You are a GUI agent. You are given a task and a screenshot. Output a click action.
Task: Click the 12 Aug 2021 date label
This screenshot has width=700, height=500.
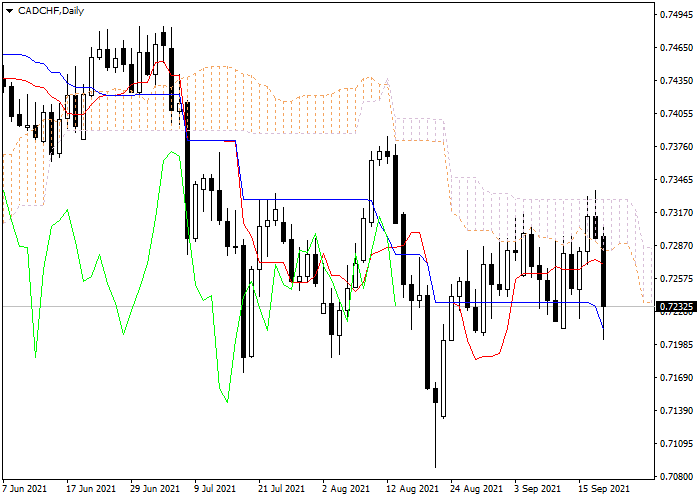click(x=412, y=489)
